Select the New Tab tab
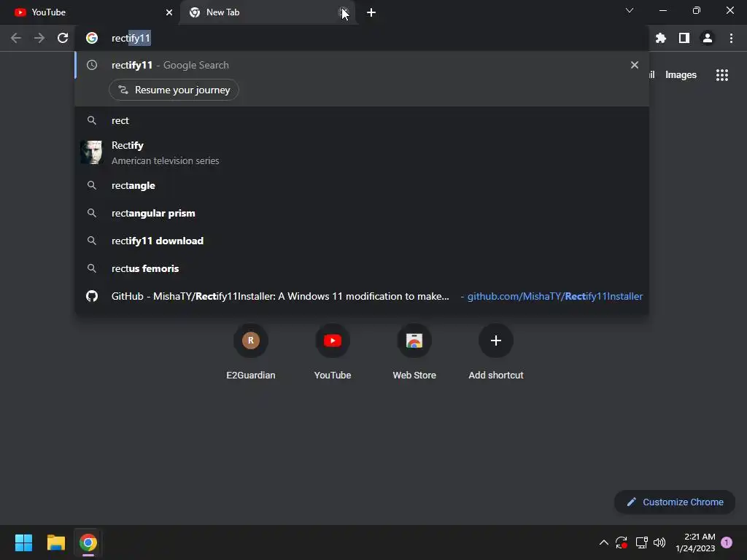Viewport: 747px width, 560px height. pyautogui.click(x=267, y=12)
